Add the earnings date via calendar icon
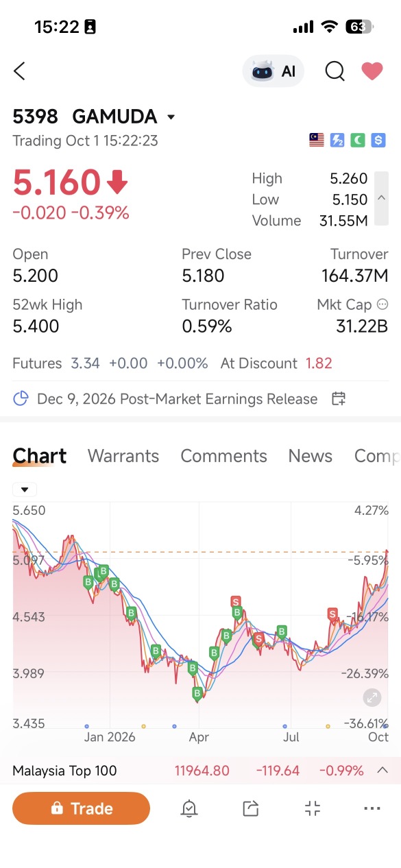The height and width of the screenshot is (868, 401). [339, 398]
